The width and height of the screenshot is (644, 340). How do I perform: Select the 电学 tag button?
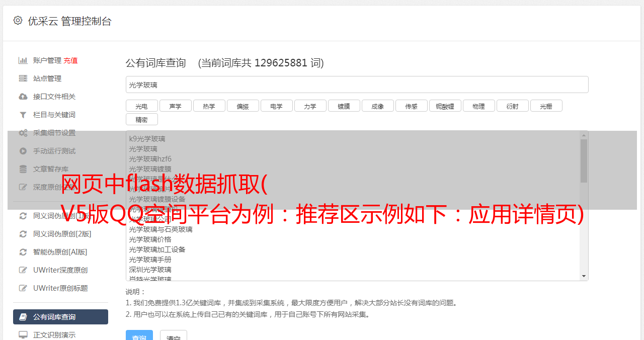[277, 106]
